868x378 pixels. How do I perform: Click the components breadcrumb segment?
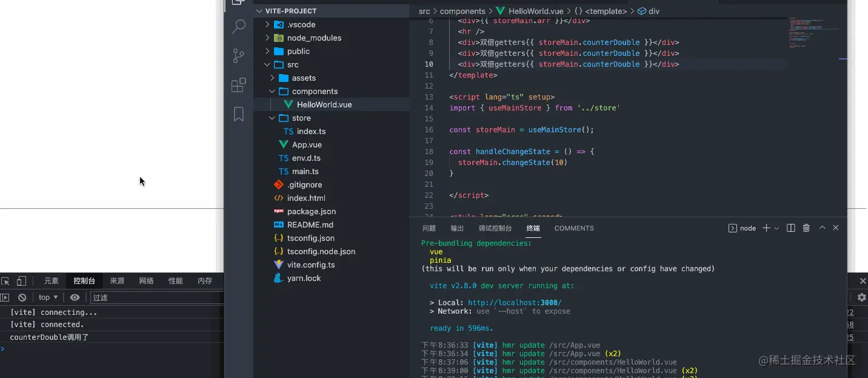tap(462, 11)
